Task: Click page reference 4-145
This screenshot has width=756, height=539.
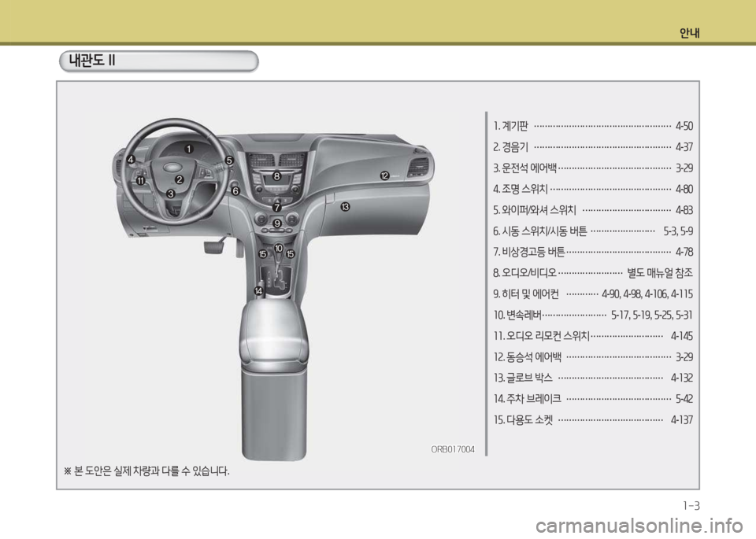Action: 682,336
